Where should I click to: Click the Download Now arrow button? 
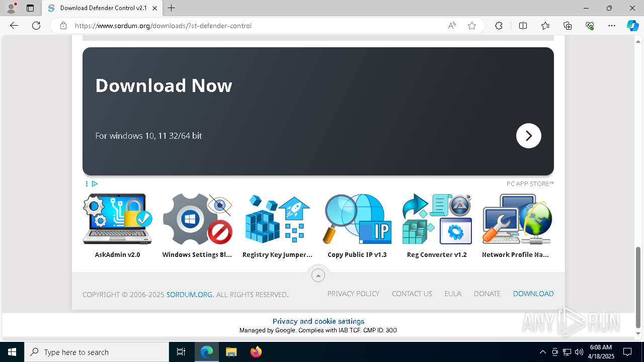(528, 136)
